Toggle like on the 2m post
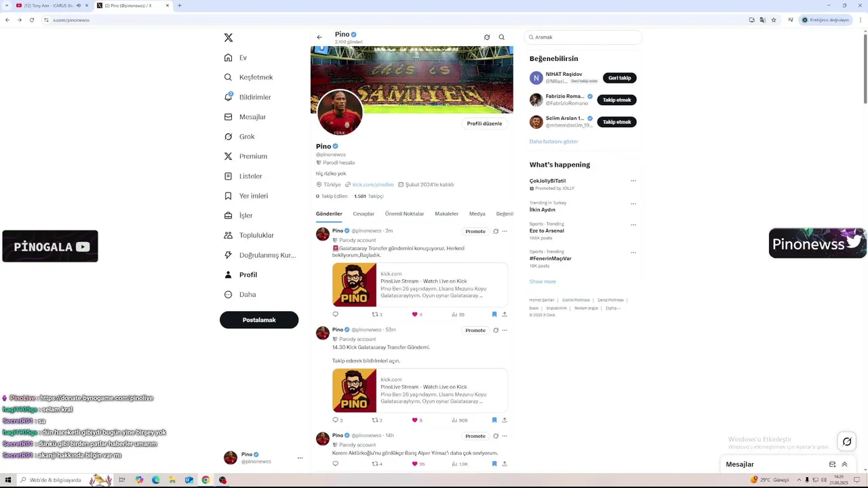Image resolution: width=868 pixels, height=488 pixels. coord(414,314)
